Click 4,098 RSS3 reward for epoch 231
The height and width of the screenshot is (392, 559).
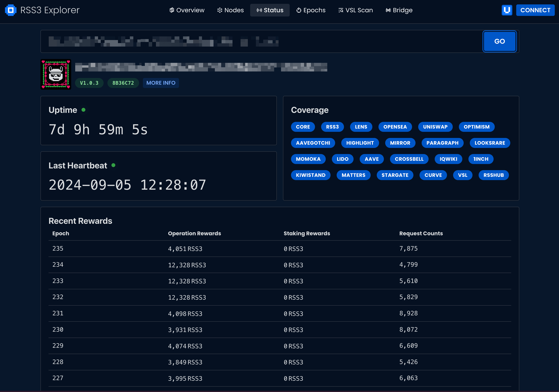185,314
